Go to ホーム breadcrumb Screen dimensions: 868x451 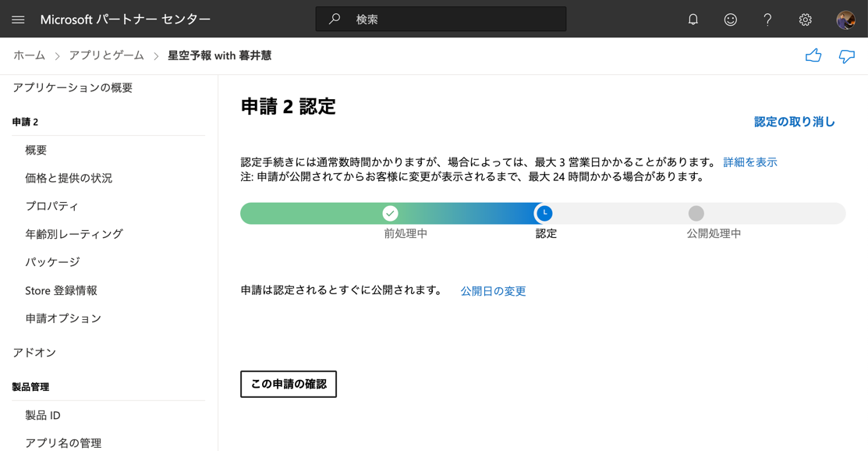pos(29,55)
